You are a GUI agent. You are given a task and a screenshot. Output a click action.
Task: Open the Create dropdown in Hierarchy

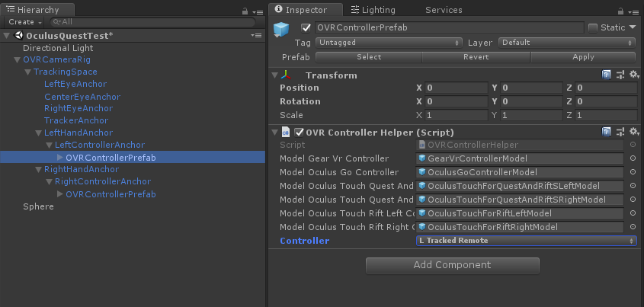(x=25, y=22)
